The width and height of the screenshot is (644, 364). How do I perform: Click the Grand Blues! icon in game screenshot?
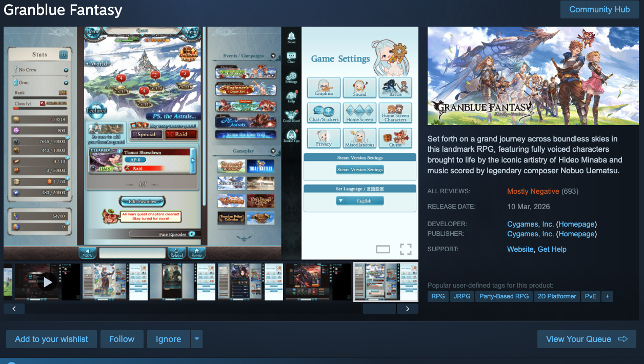pyautogui.click(x=291, y=117)
